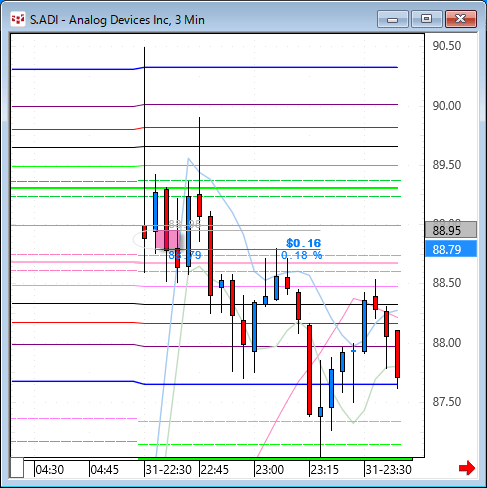
Task: Click the 88.95 gray price marker
Action: (451, 230)
